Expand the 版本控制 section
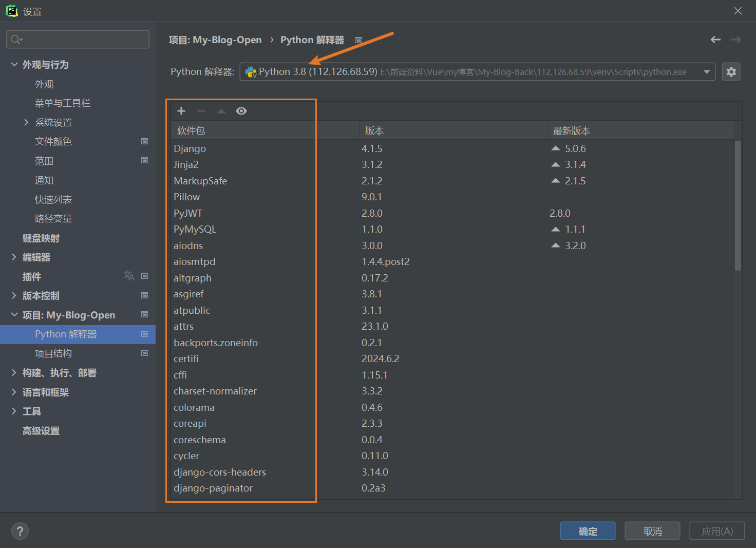The height and width of the screenshot is (548, 756). [x=14, y=295]
